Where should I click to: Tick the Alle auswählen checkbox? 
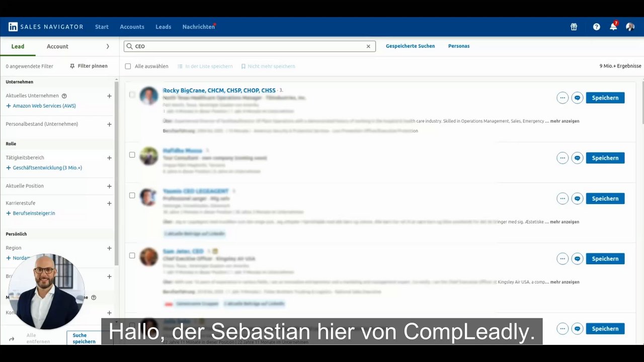point(128,66)
